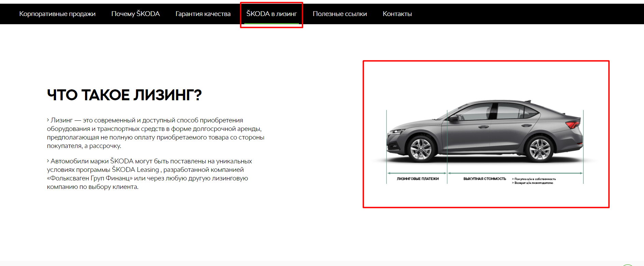This screenshot has width=644, height=266.
Task: Click the ЛИЗИНГОВЫЕ ПЛАТЕЖИ label
Action: click(417, 179)
